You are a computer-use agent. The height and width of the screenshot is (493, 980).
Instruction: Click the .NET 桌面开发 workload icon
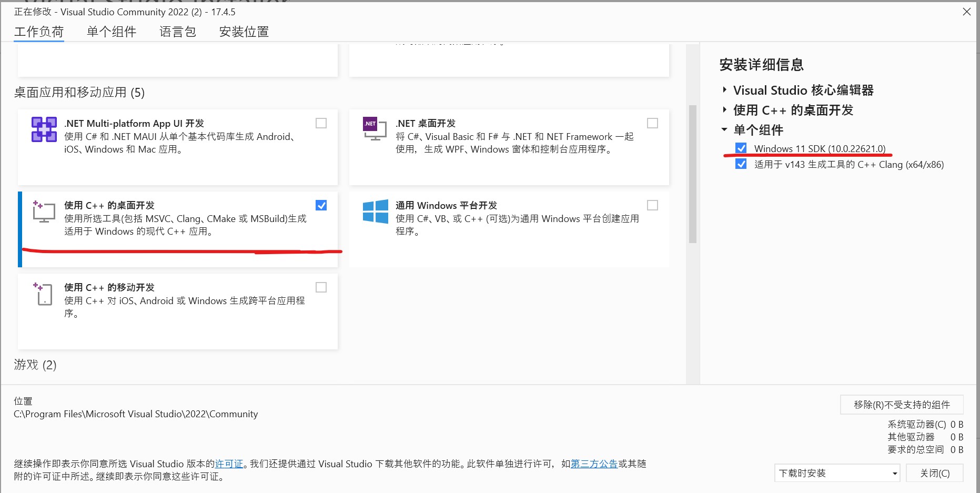click(375, 129)
